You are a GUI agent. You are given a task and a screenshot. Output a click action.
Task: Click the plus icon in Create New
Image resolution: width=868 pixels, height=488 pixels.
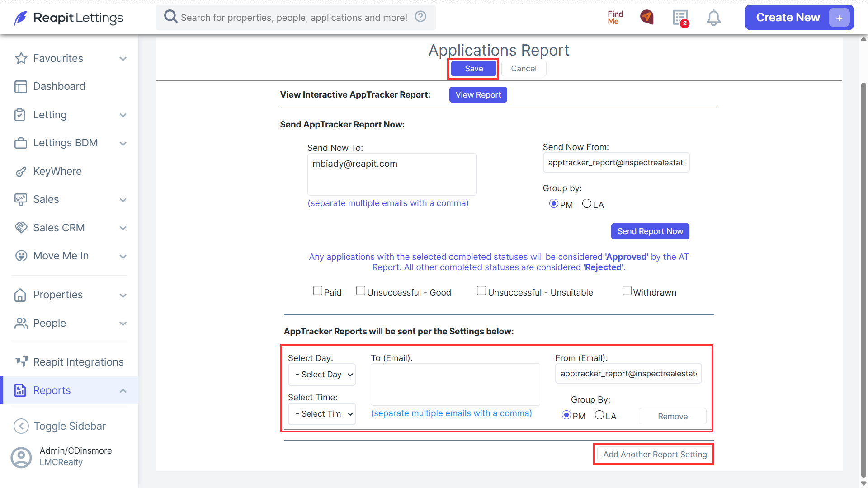tap(839, 18)
